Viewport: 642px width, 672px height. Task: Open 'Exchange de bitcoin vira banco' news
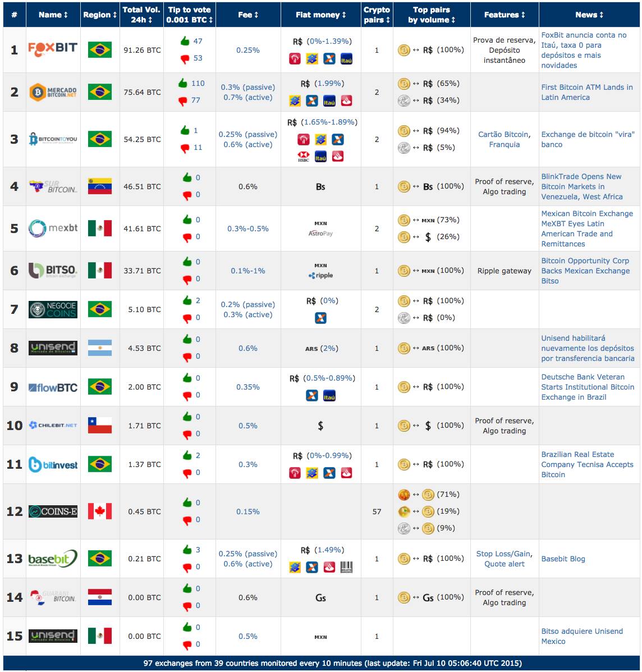[588, 139]
